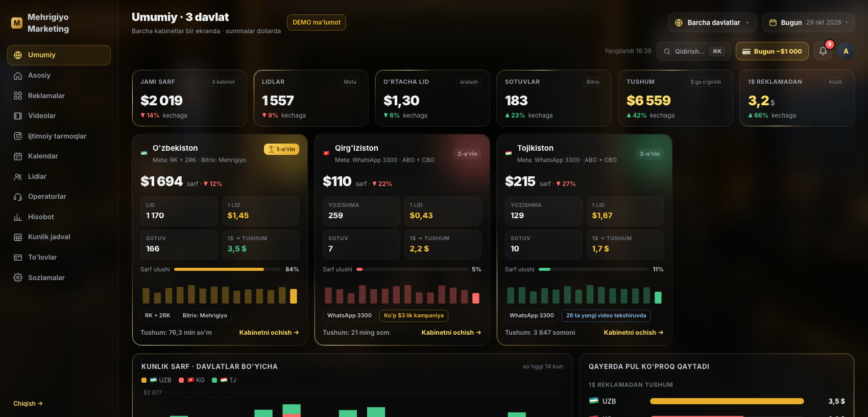The width and height of the screenshot is (868, 417).
Task: Click the Kalendar calendar icon
Action: (18, 156)
